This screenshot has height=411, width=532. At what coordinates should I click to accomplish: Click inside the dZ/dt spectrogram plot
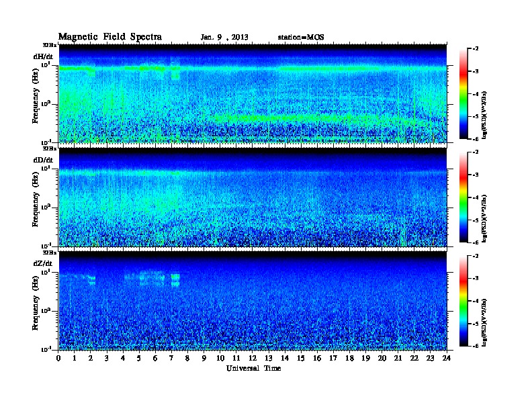click(253, 301)
